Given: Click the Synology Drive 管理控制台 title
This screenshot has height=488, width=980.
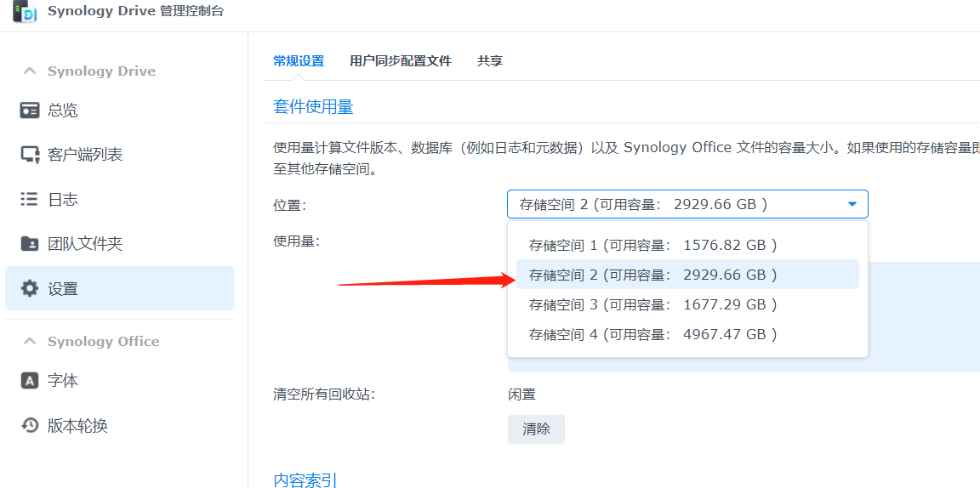Looking at the screenshot, I should (x=135, y=11).
